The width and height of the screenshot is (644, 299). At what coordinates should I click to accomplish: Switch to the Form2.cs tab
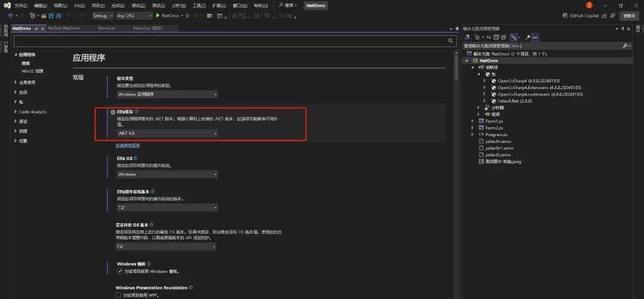click(106, 29)
